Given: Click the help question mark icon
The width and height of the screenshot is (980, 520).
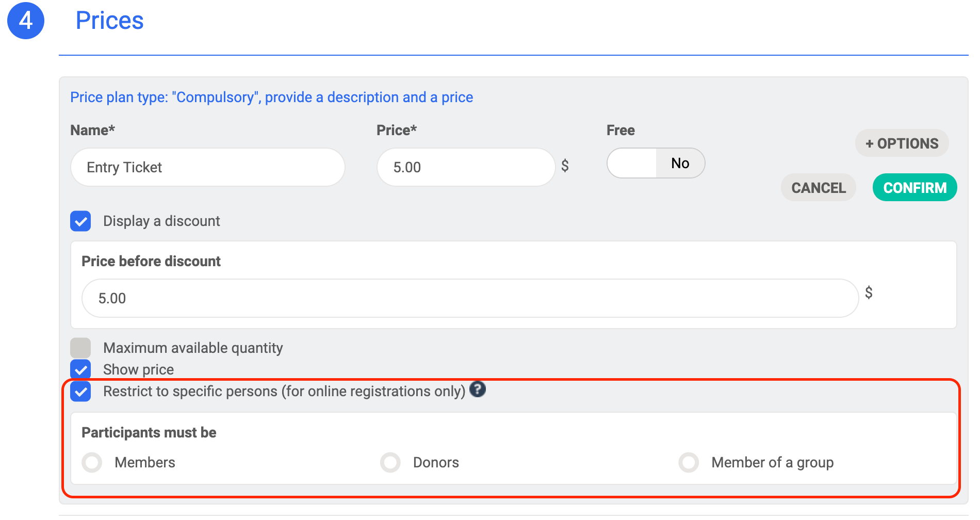Looking at the screenshot, I should (x=478, y=389).
